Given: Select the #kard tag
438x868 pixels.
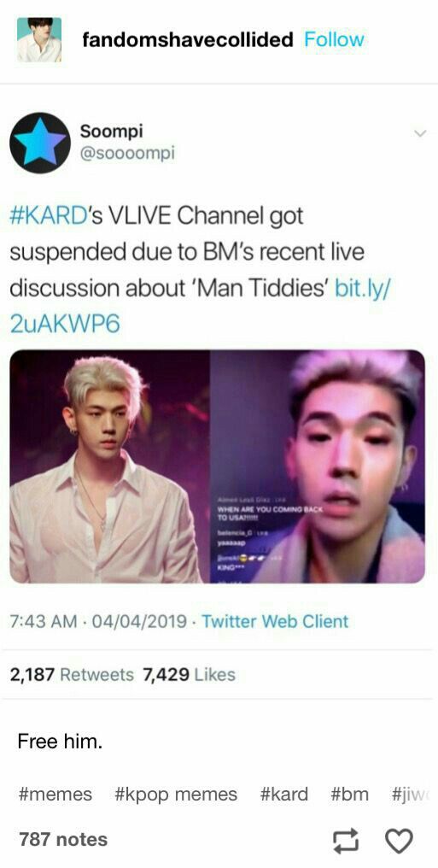Looking at the screenshot, I should tap(283, 794).
